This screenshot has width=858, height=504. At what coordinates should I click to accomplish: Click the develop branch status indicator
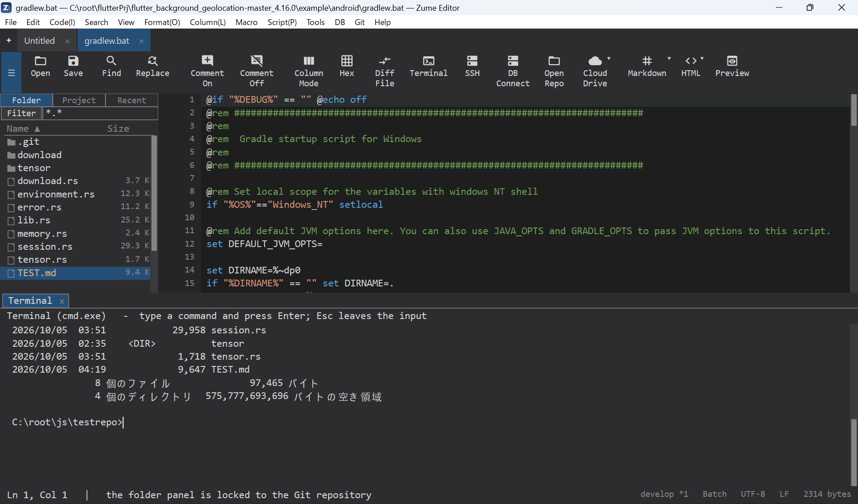(664, 494)
